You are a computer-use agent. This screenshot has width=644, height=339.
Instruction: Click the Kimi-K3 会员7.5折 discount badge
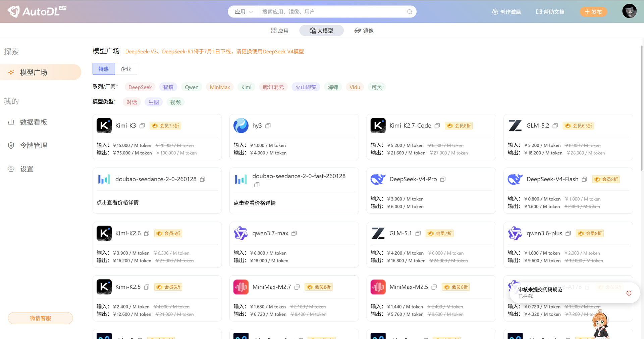(x=165, y=126)
